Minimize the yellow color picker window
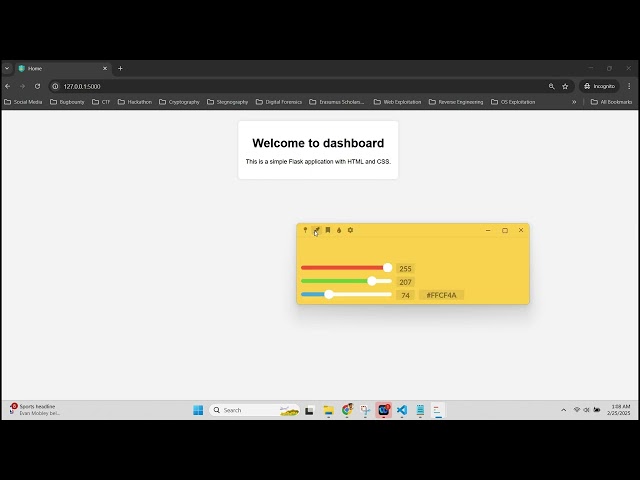Screen dimensions: 640x480 pyautogui.click(x=488, y=231)
